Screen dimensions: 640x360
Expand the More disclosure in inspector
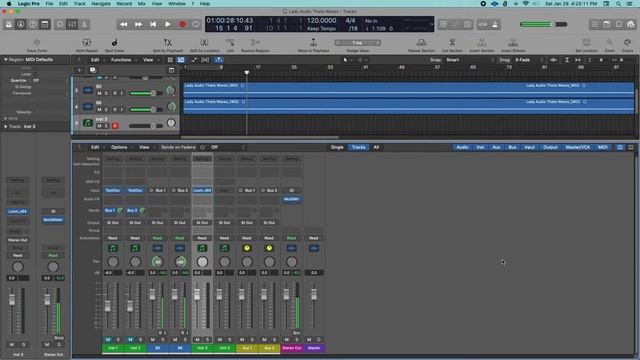tap(6, 118)
